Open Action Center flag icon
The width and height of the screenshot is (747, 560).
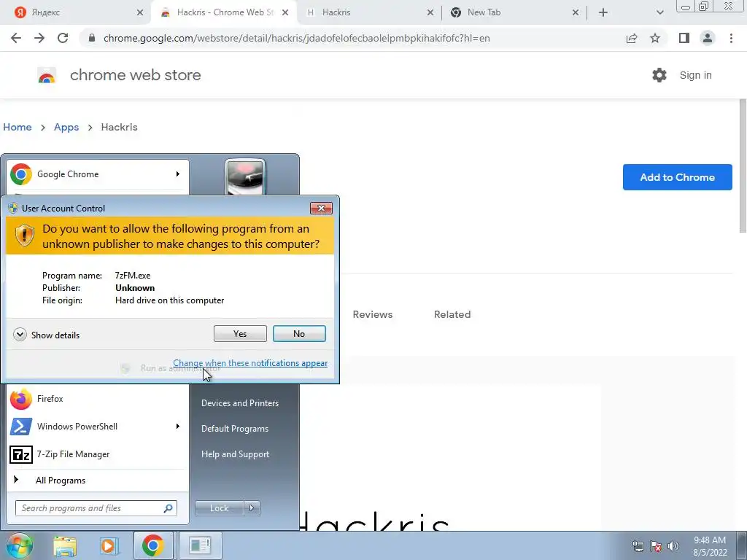tap(656, 546)
